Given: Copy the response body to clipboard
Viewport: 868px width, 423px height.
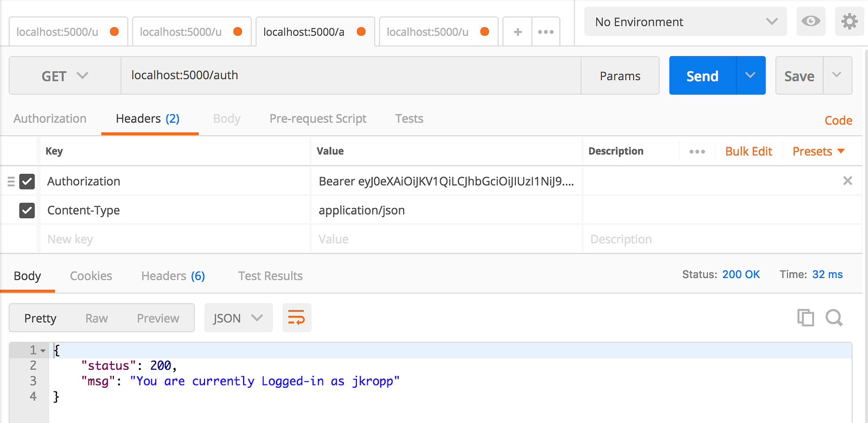Looking at the screenshot, I should tap(805, 318).
